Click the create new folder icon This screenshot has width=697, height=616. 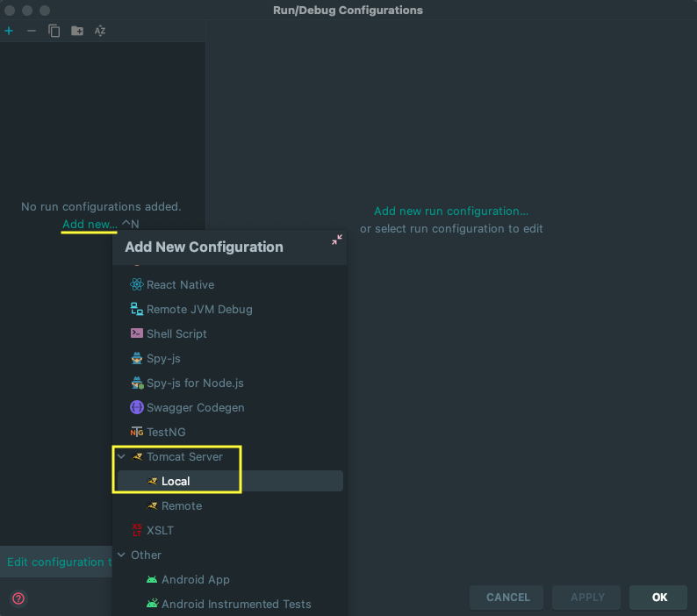click(77, 31)
